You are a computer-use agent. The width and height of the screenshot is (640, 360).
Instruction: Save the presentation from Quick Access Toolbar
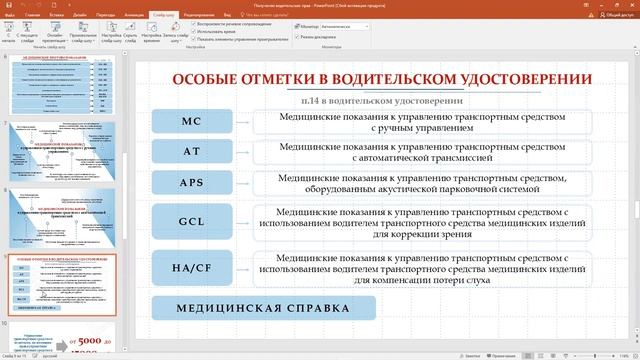[x=9, y=5]
